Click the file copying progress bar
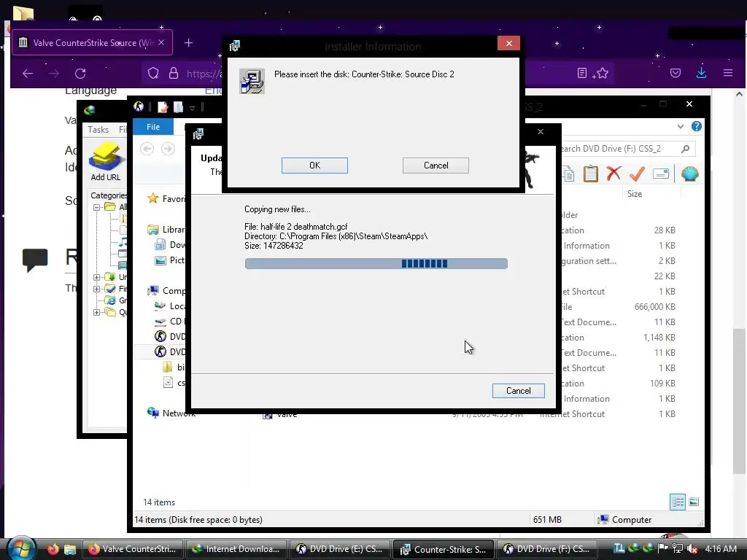747x560 pixels. click(376, 263)
